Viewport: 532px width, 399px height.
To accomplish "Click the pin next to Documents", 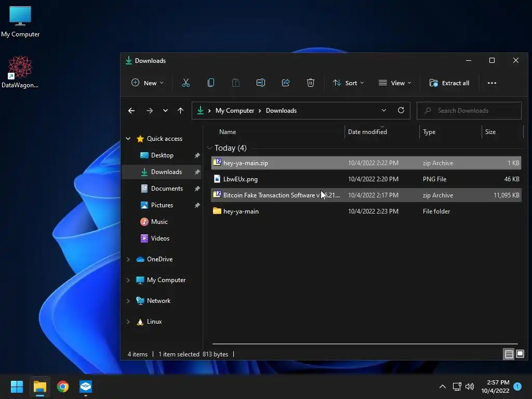I will pos(197,189).
